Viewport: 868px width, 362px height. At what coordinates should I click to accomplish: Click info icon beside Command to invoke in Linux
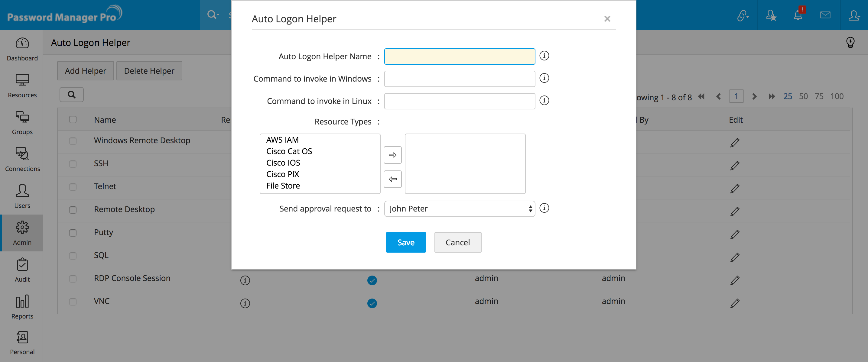[544, 101]
